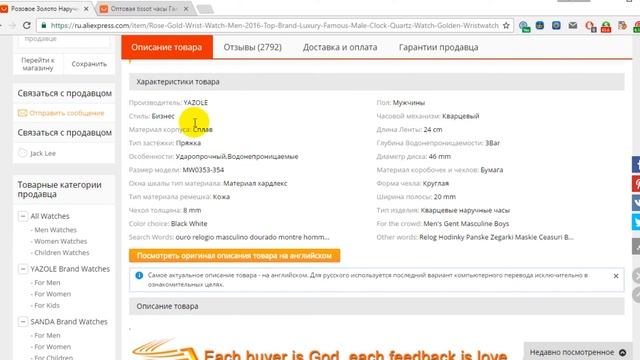Screen dimensions: 640x360
Task: Click the address bar URL field
Action: pos(274,25)
